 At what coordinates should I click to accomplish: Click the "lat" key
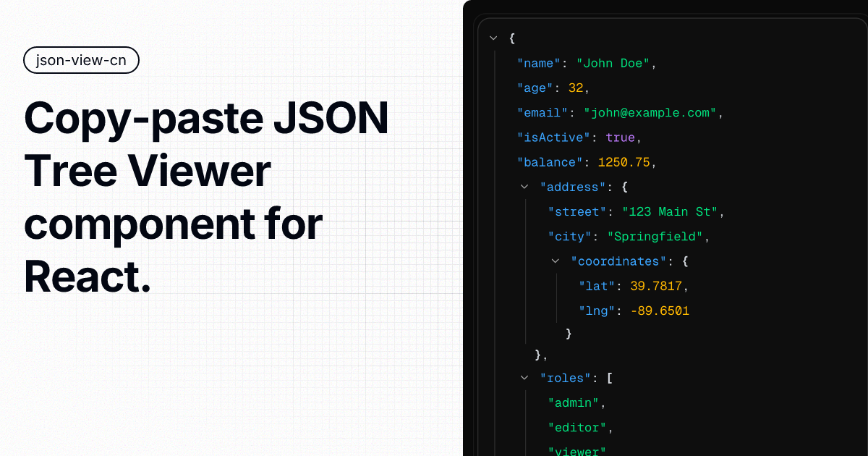tap(597, 286)
